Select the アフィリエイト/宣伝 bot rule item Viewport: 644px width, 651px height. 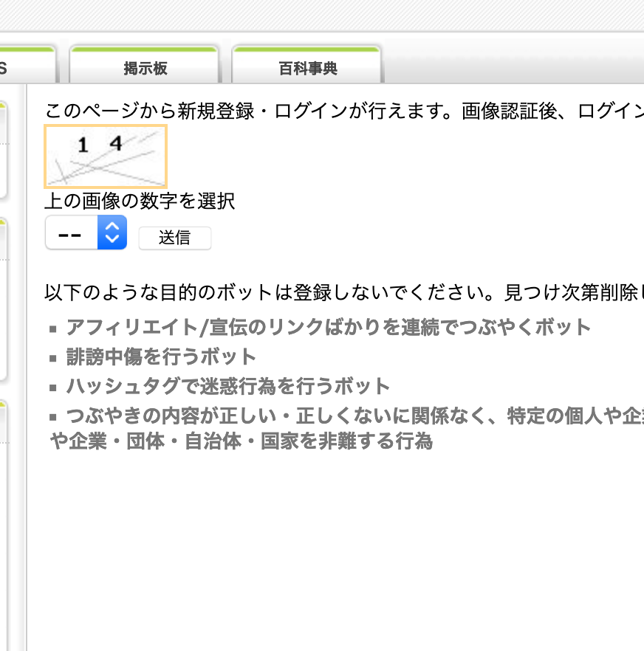(x=328, y=327)
